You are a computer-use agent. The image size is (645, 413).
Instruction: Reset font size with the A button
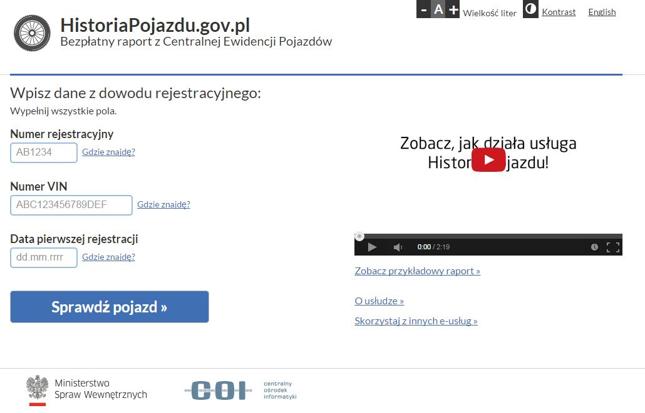tap(438, 10)
